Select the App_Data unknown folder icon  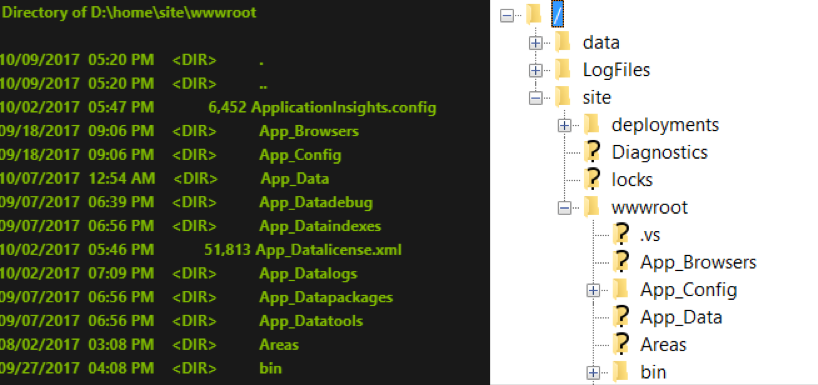tap(621, 316)
